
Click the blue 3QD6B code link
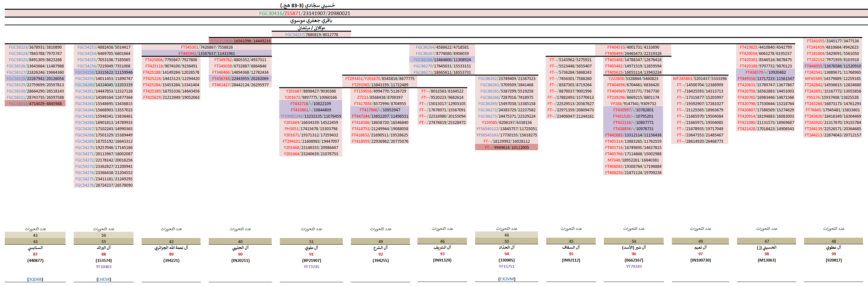coord(35,279)
